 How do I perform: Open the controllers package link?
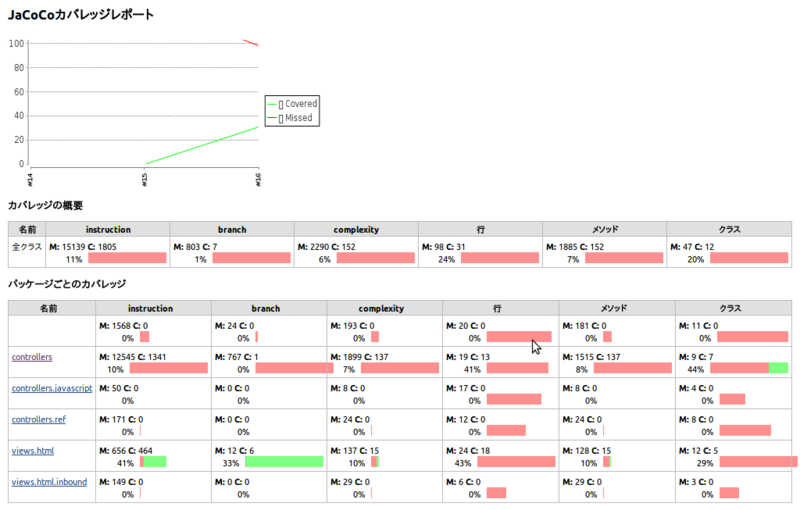32,357
